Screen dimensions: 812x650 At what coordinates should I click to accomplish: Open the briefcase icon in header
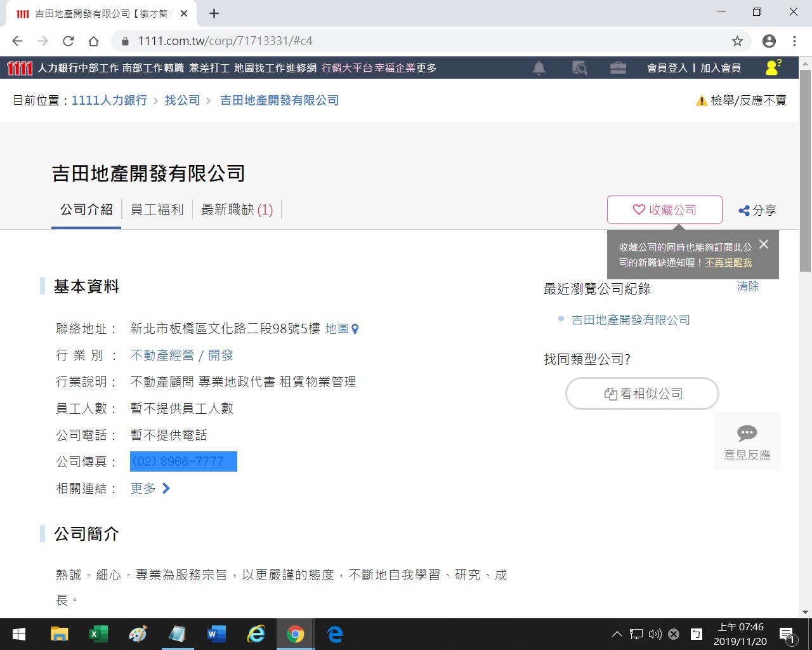pos(618,68)
